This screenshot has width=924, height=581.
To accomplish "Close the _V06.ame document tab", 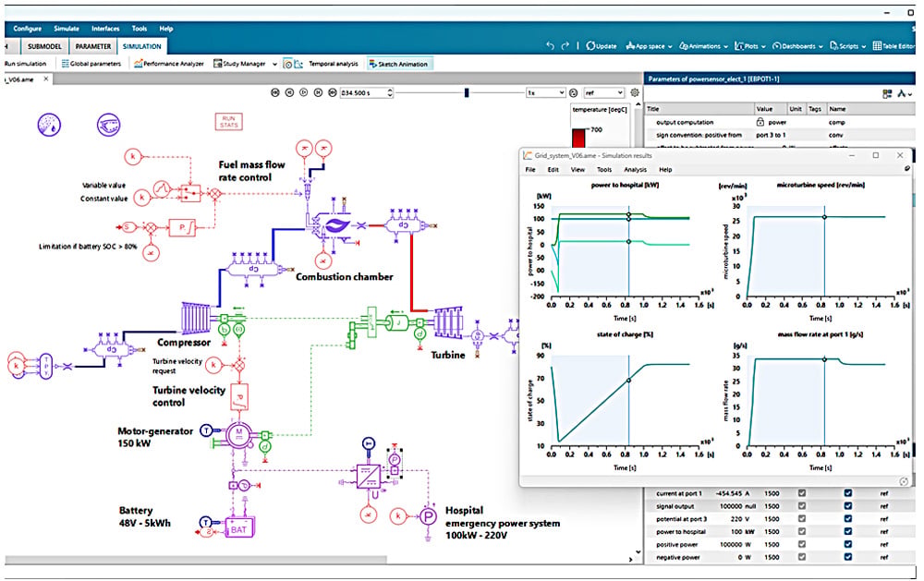I will tap(46, 79).
